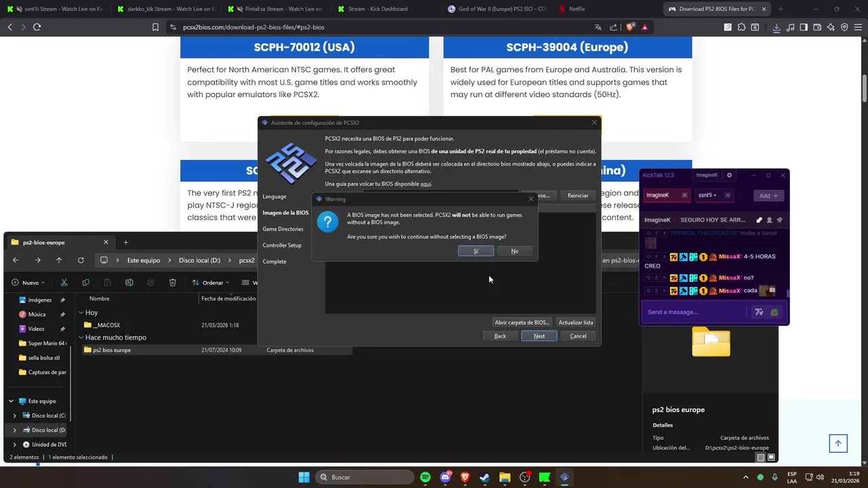Collapse the Este equipo tree node
This screenshot has height=488, width=868.
11,401
